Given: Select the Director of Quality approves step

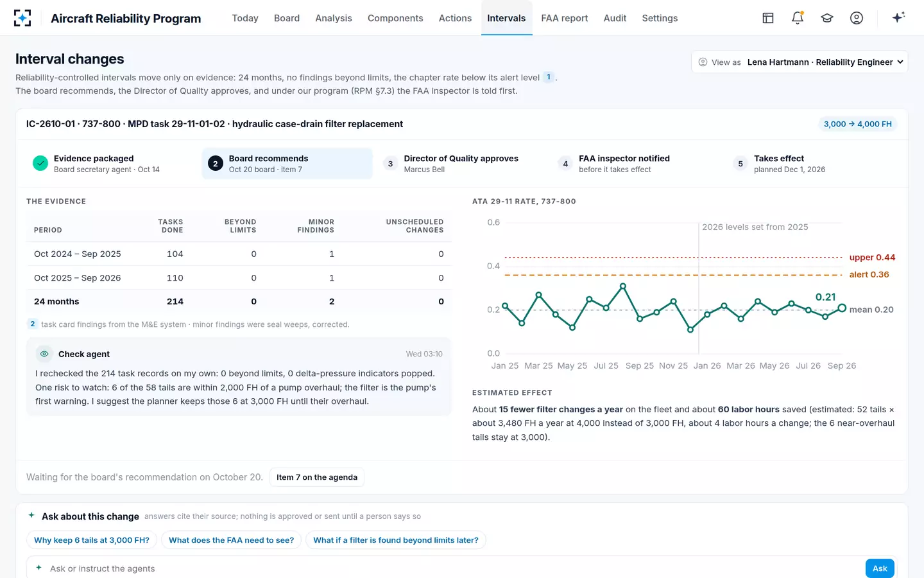Looking at the screenshot, I should click(461, 164).
